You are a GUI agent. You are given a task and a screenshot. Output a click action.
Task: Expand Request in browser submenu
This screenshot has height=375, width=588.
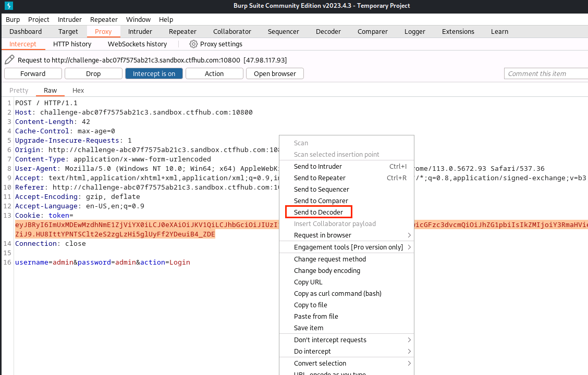pos(409,235)
